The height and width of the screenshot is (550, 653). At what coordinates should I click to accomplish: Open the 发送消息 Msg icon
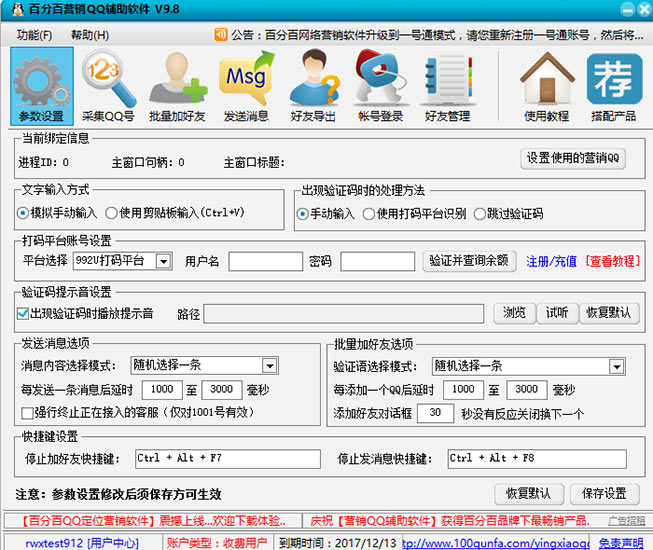click(246, 86)
